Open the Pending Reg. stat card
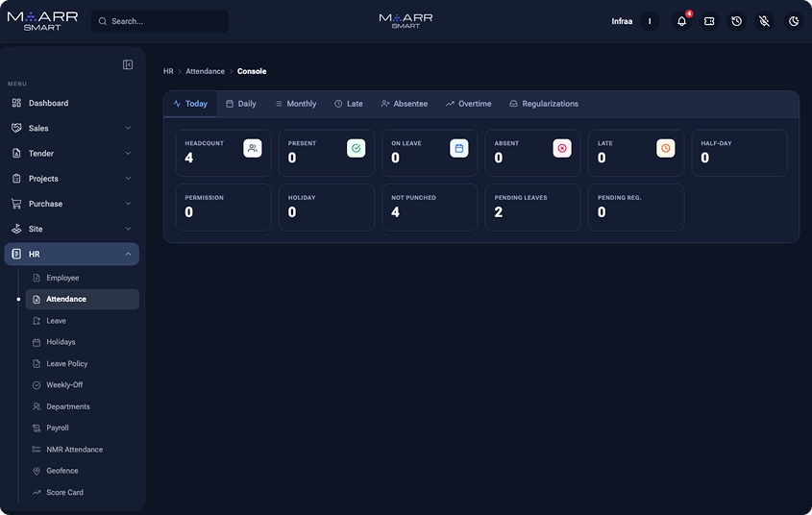The image size is (812, 515). (x=636, y=207)
